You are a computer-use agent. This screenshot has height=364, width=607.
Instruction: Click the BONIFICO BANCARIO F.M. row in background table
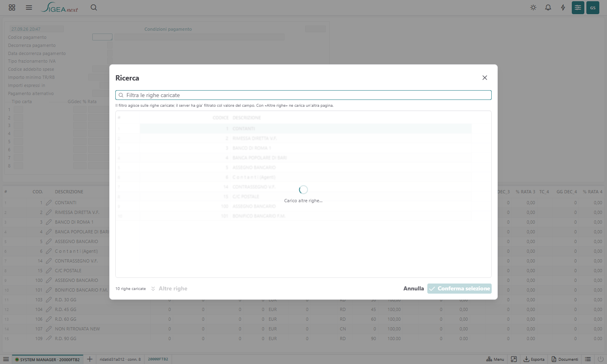[81, 290]
